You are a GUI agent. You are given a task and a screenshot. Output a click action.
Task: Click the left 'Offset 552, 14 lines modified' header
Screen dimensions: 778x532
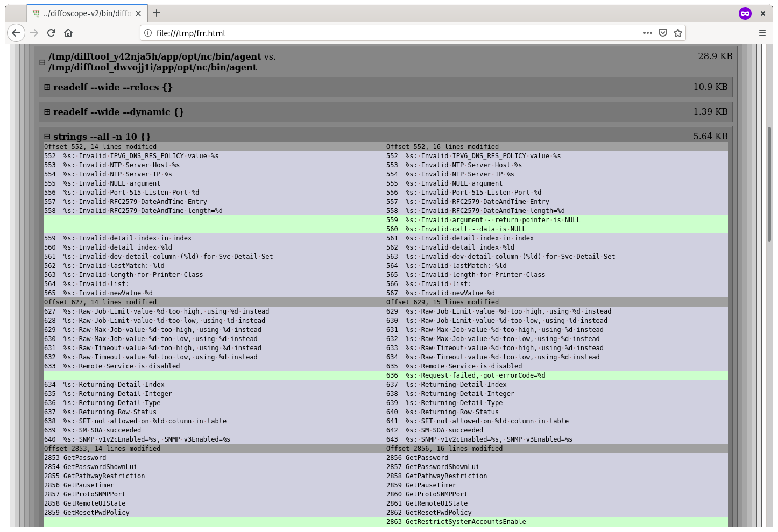[x=101, y=147]
